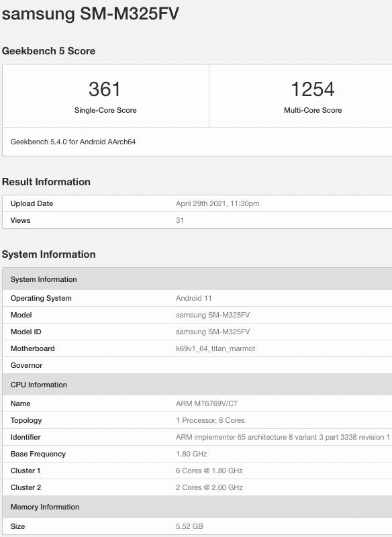Click the Operating System row label

[41, 298]
